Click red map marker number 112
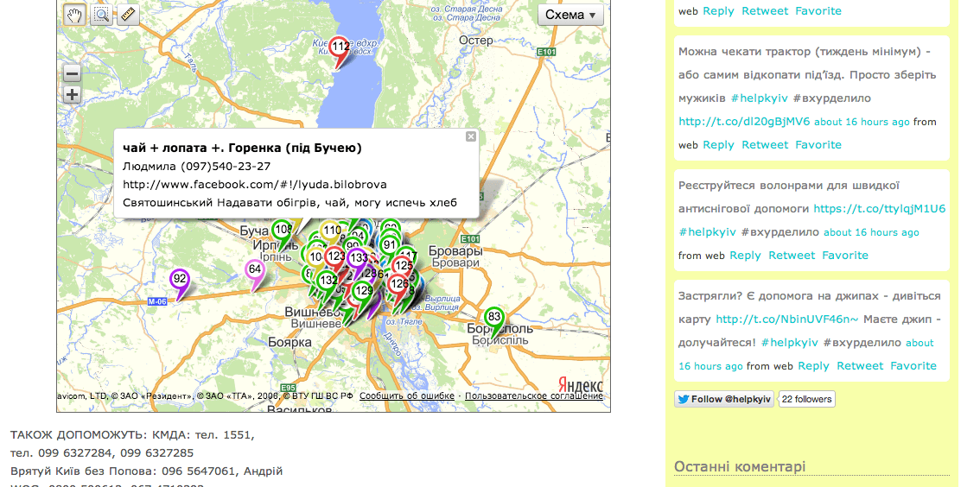Image resolution: width=980 pixels, height=487 pixels. click(x=340, y=48)
